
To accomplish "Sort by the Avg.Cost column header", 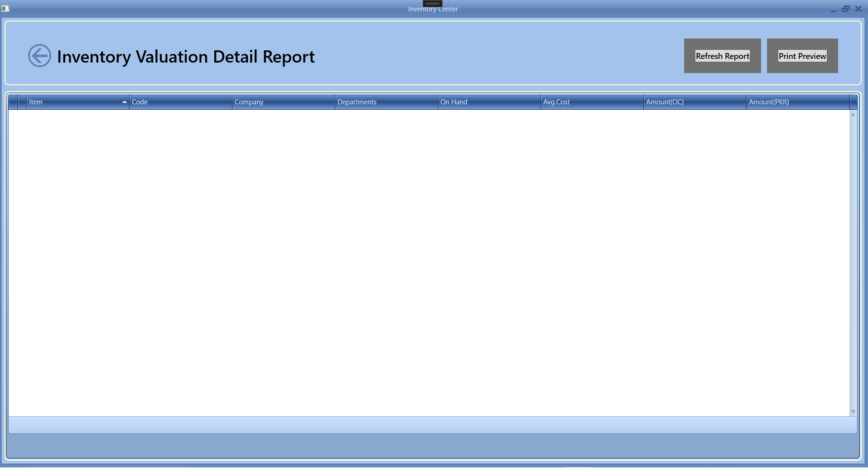I will point(592,102).
